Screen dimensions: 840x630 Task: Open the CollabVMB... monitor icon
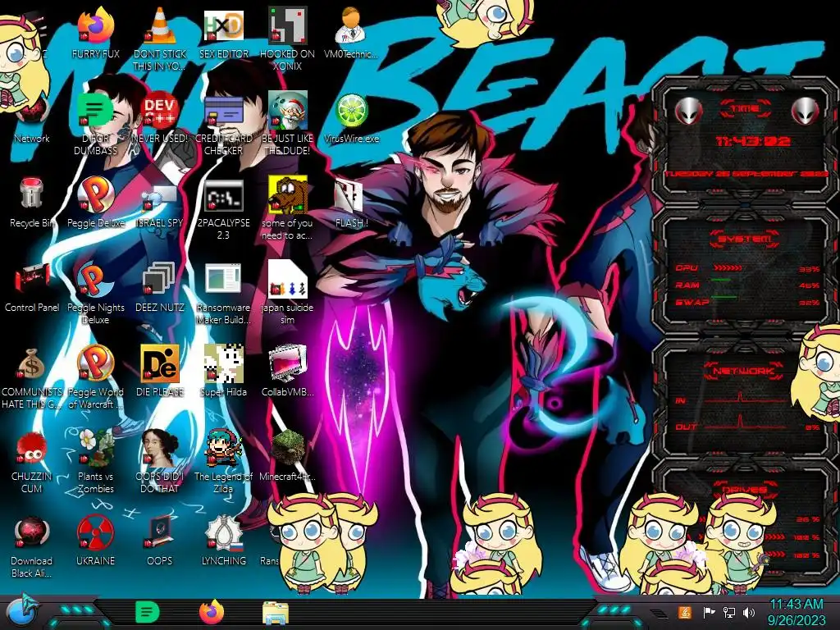[x=288, y=363]
